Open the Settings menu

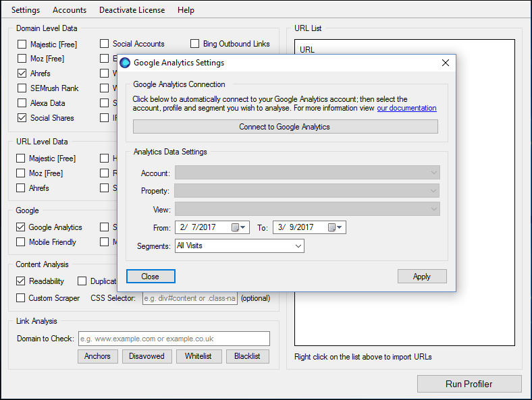26,10
